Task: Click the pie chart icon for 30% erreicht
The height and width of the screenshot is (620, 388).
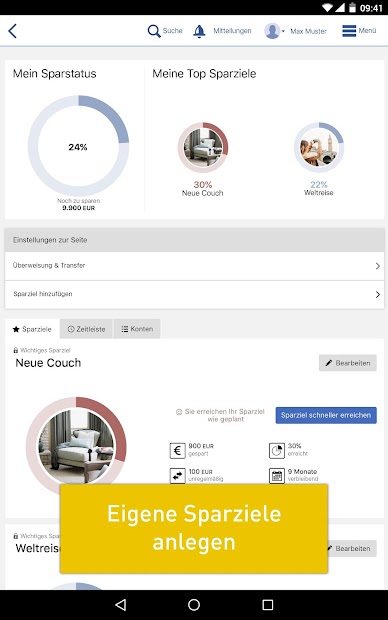Action: (277, 450)
